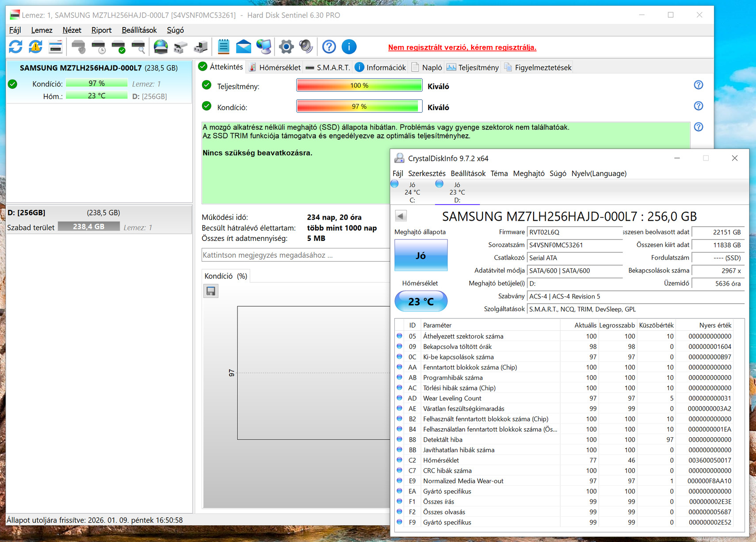Click the Szabad terület 238,4 GB bar
Viewport: 756px width, 542px height.
click(x=89, y=227)
